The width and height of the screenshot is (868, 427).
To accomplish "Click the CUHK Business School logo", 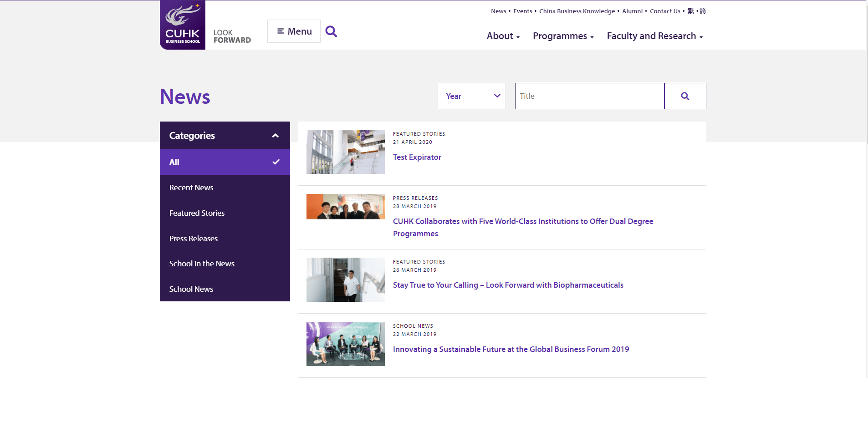I will pos(183,25).
